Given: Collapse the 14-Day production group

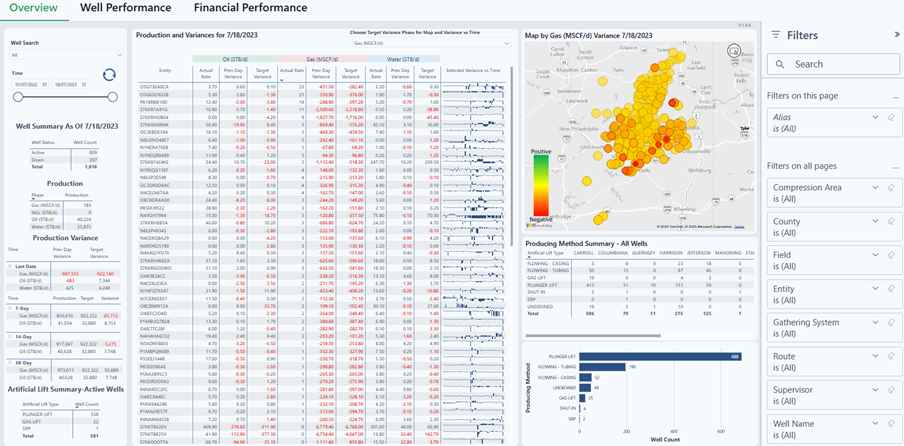Looking at the screenshot, I should 9,336.
